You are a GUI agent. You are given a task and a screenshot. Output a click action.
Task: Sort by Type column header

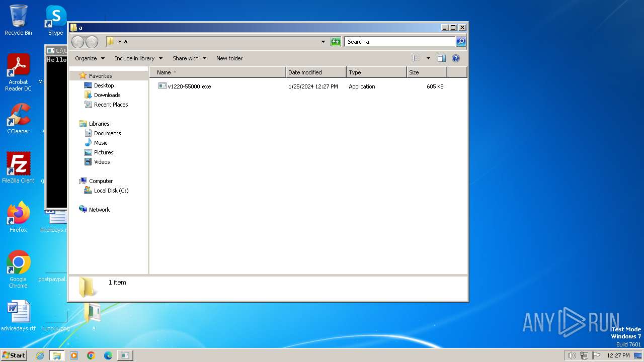[x=376, y=72]
